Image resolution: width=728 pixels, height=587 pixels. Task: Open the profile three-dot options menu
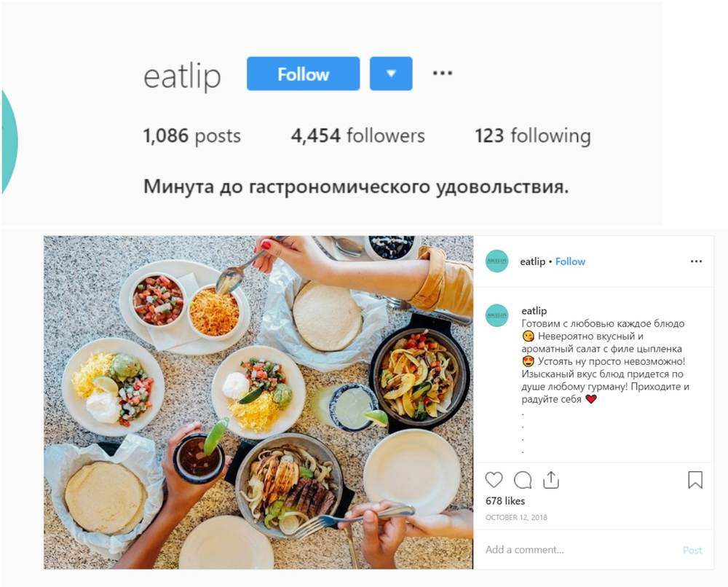pos(442,73)
